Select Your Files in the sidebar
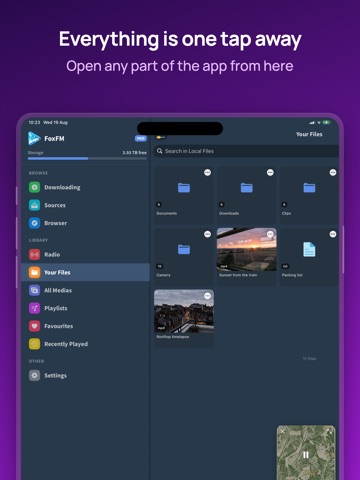Screen dimensions: 360x480 point(86,272)
